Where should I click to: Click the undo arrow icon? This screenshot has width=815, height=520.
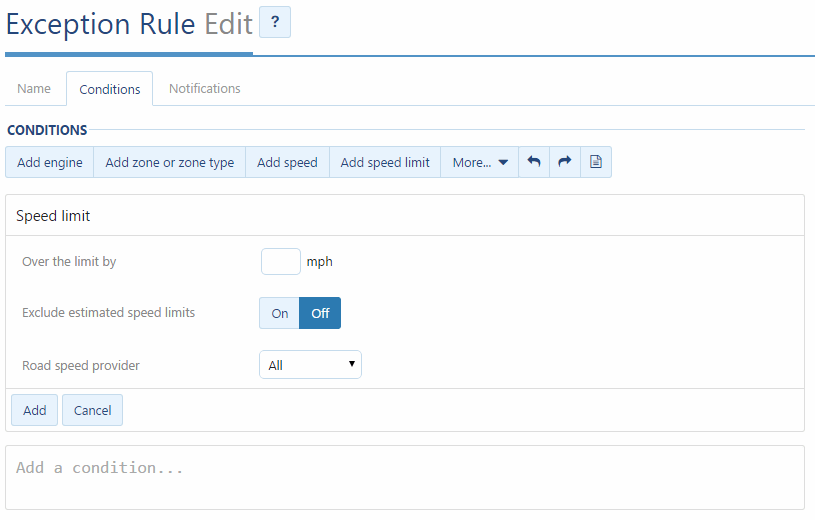click(534, 162)
